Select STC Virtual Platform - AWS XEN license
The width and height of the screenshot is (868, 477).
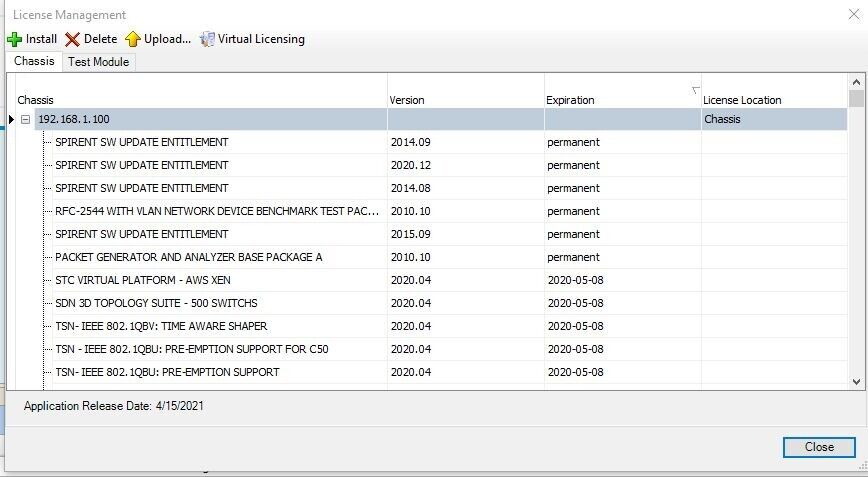(x=142, y=280)
